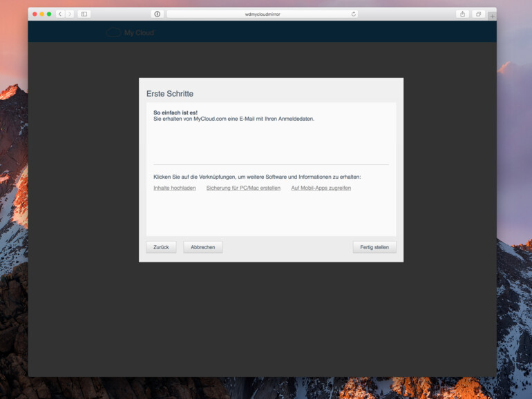Show all tabs overview icon

[478, 14]
